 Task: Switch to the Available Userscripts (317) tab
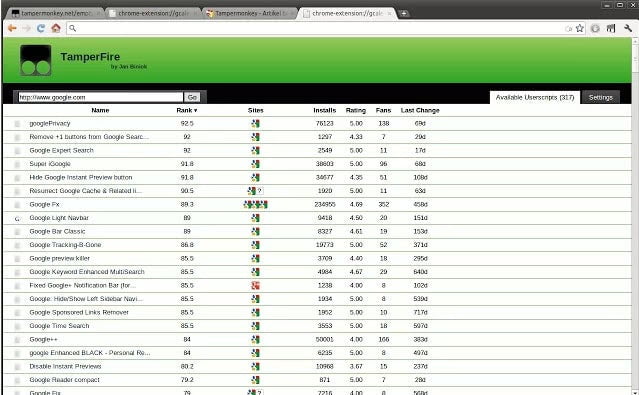pyautogui.click(x=535, y=97)
